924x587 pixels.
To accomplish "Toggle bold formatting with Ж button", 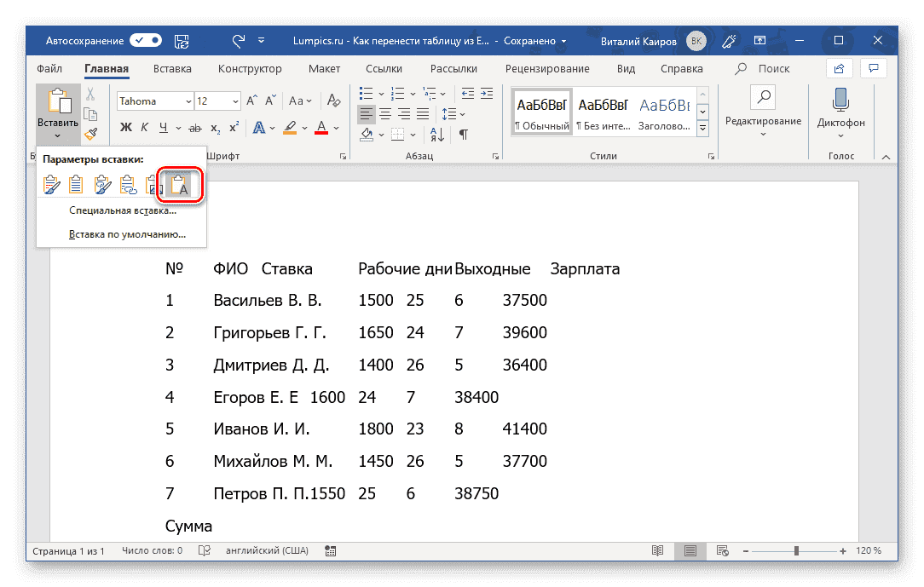I will tap(127, 128).
